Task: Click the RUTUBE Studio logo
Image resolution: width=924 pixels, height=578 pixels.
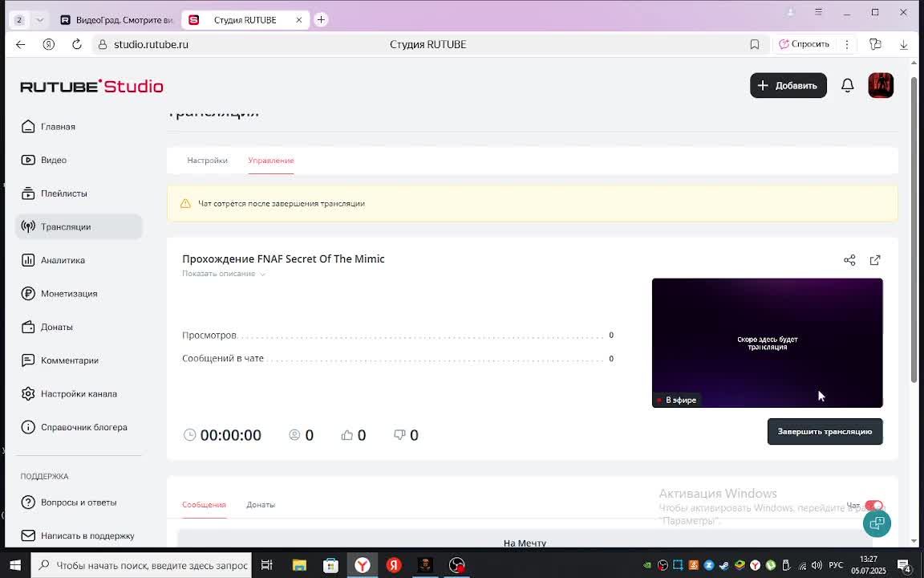Action: (92, 86)
